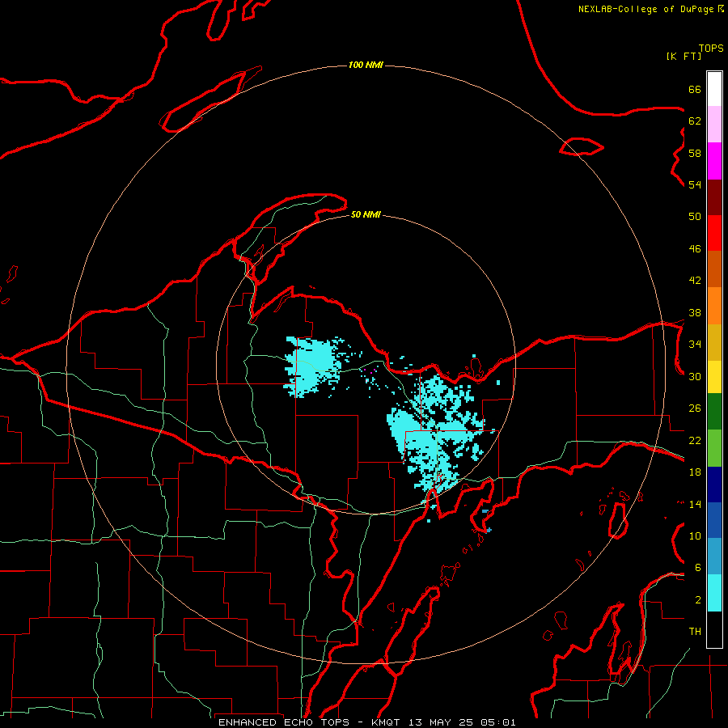
Task: Select the light green legend swatch
Action: 714,448
